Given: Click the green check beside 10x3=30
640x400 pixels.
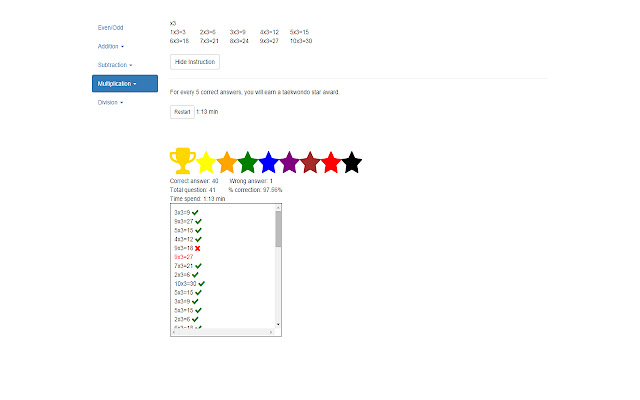Looking at the screenshot, I should 202,284.
